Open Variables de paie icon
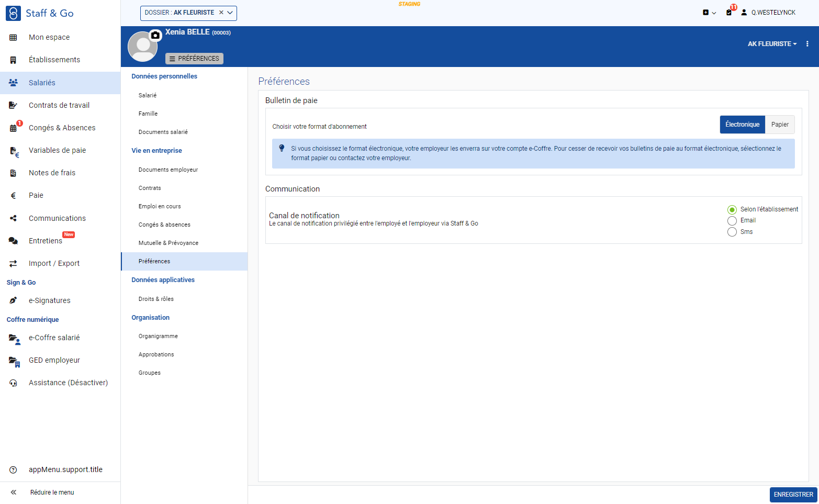 14,151
